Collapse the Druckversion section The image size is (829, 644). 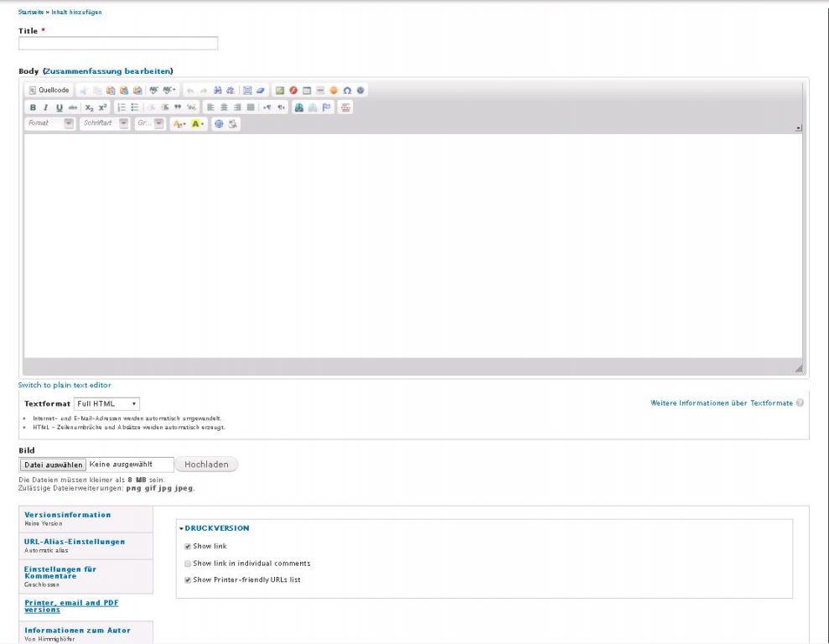point(215,528)
